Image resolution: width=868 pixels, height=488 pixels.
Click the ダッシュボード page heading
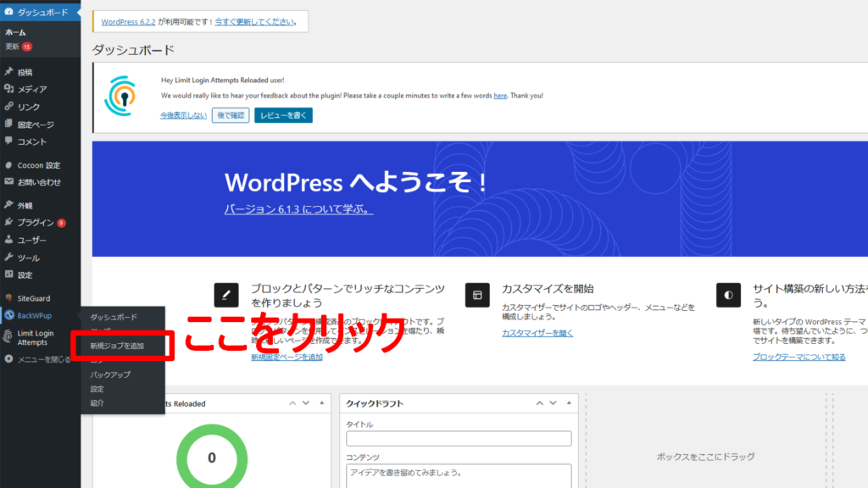(x=133, y=50)
